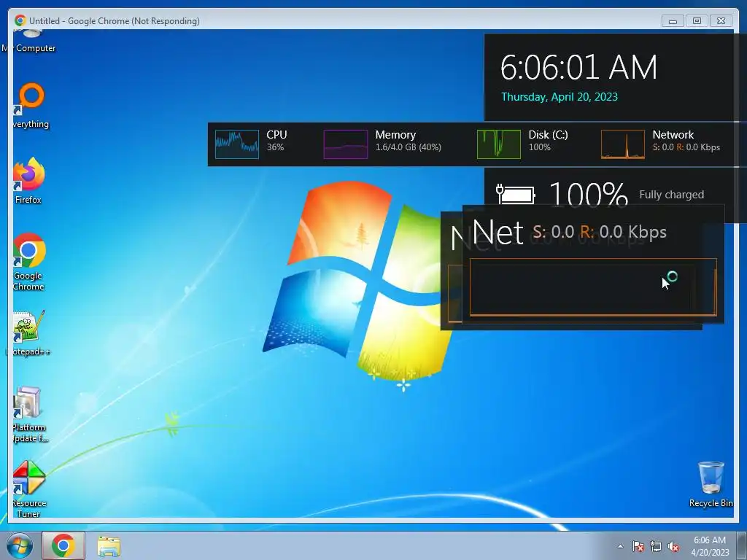
Task: Restore down the Untitled Chrome window
Action: coord(697,21)
